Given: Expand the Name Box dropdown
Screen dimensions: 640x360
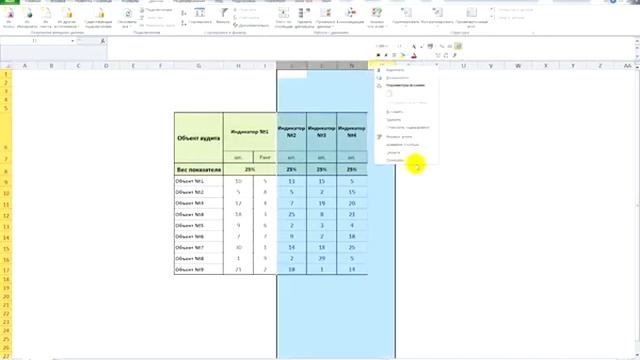Looking at the screenshot, I should point(72,41).
